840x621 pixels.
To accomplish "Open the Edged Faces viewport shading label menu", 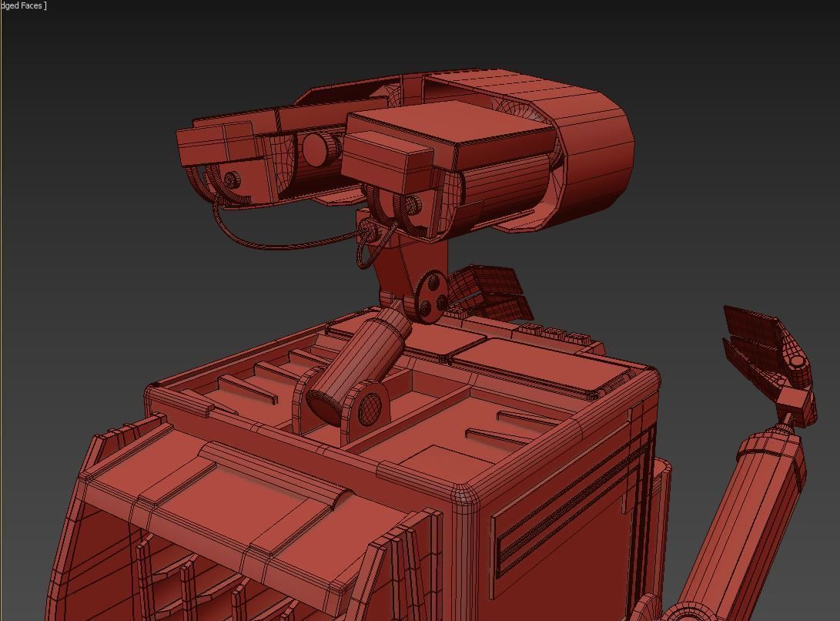I will (x=23, y=5).
